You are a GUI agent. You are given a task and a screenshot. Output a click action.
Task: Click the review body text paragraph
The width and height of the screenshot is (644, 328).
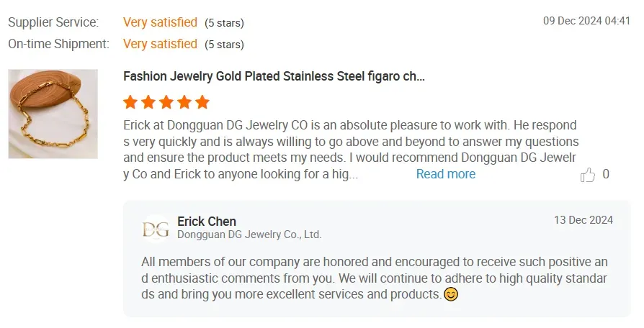point(351,150)
